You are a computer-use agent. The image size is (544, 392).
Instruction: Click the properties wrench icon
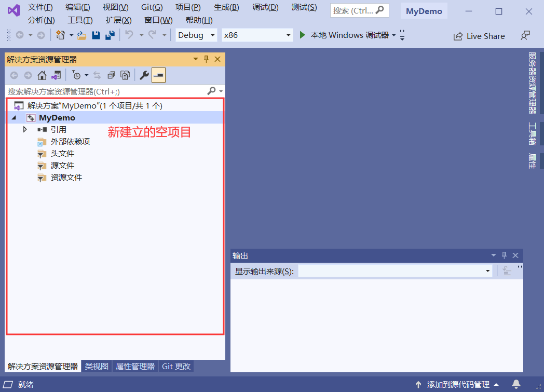144,75
